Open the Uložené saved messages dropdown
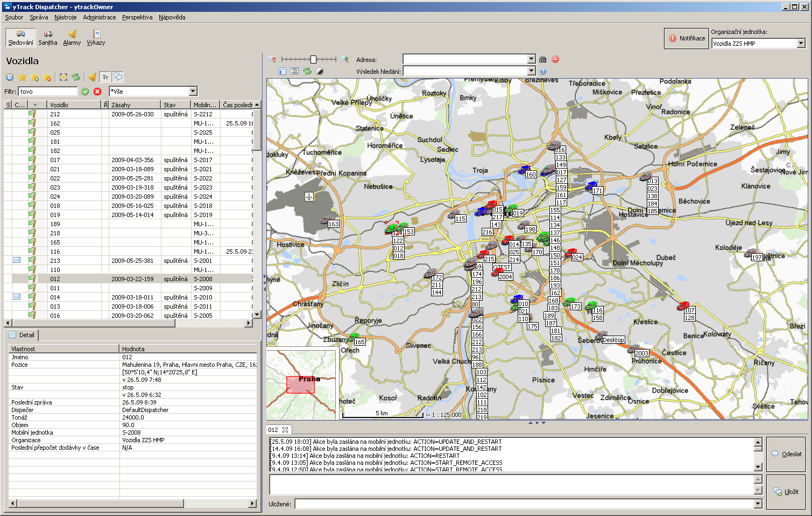Screen dimensions: 812x516 tap(758, 504)
